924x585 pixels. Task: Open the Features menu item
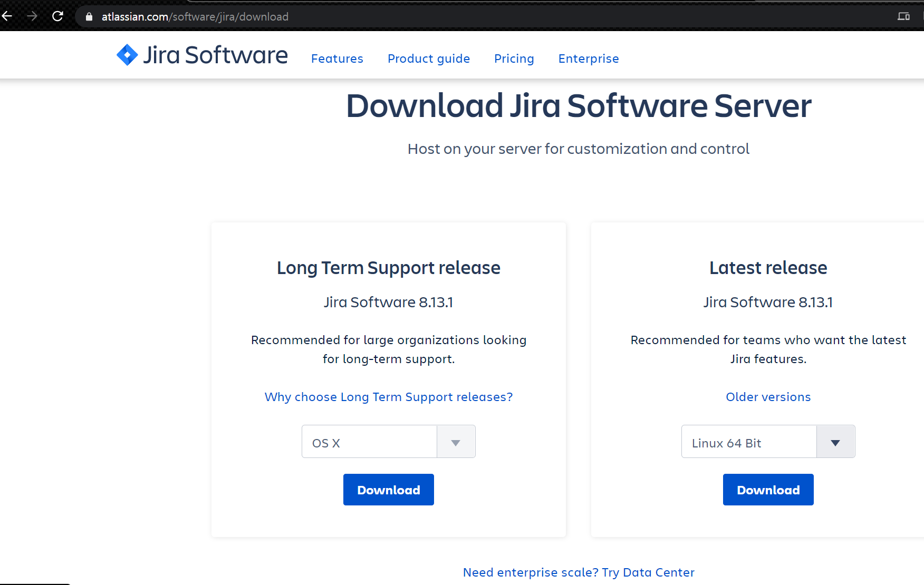tap(337, 58)
